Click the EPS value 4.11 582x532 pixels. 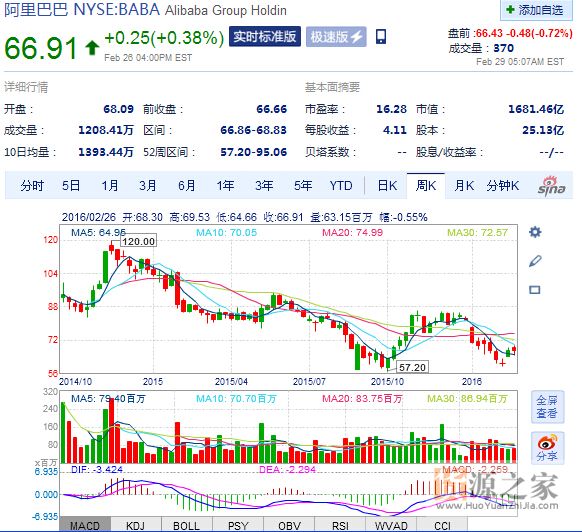(395, 130)
